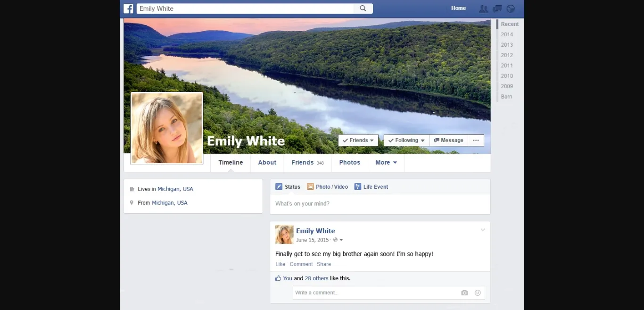Image resolution: width=644 pixels, height=310 pixels.
Task: Toggle the Friends status button
Action: tap(358, 141)
